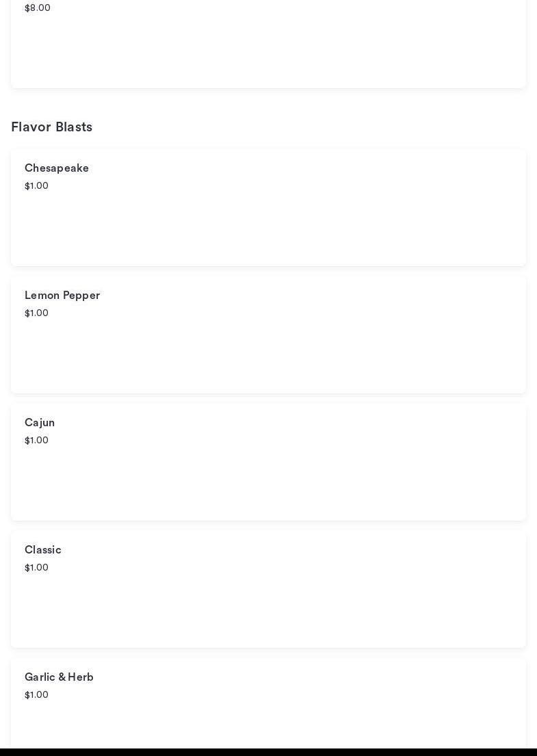The image size is (537, 756).
Task: Click the $8.00 price at the top
Action: pos(38,8)
